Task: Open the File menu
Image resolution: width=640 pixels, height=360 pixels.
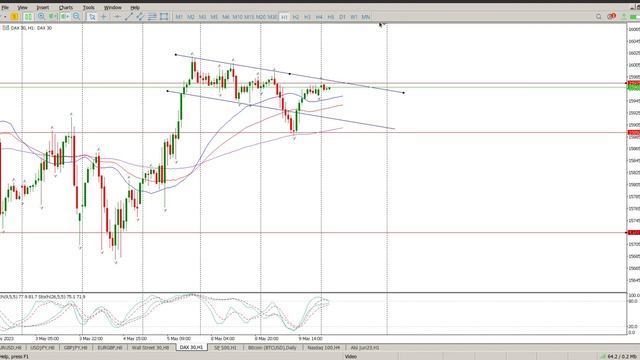Action: pos(5,7)
